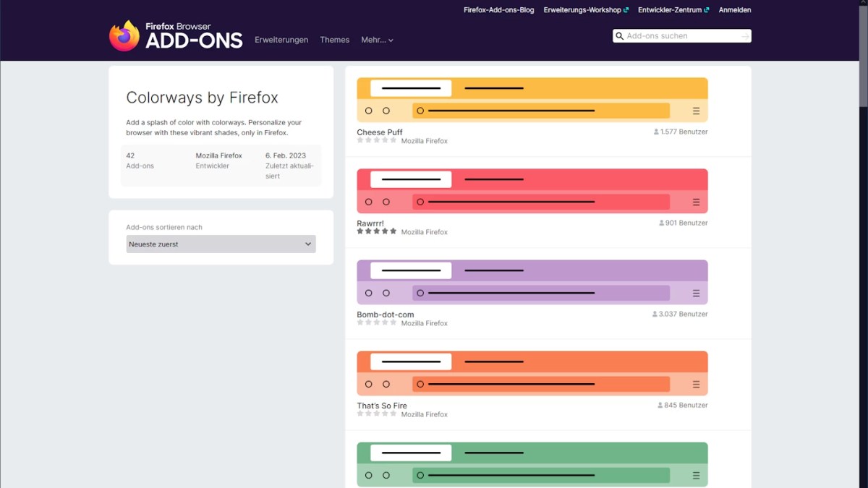This screenshot has width=868, height=488.
Task: Click the red Rawrrr! theme preview
Action: (532, 191)
